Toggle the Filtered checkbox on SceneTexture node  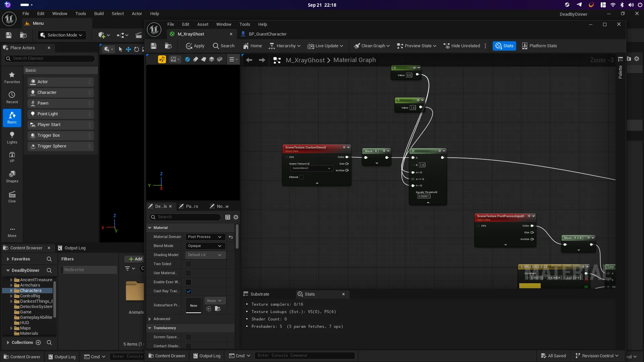[302, 177]
